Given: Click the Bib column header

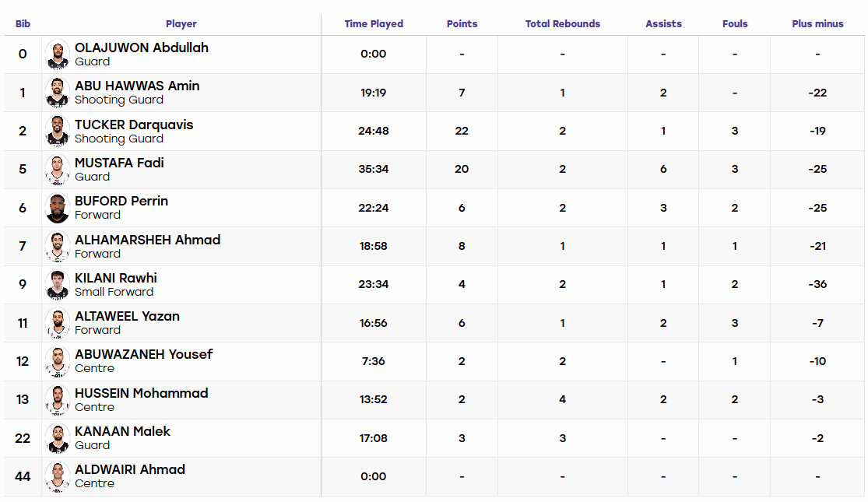Looking at the screenshot, I should (23, 24).
